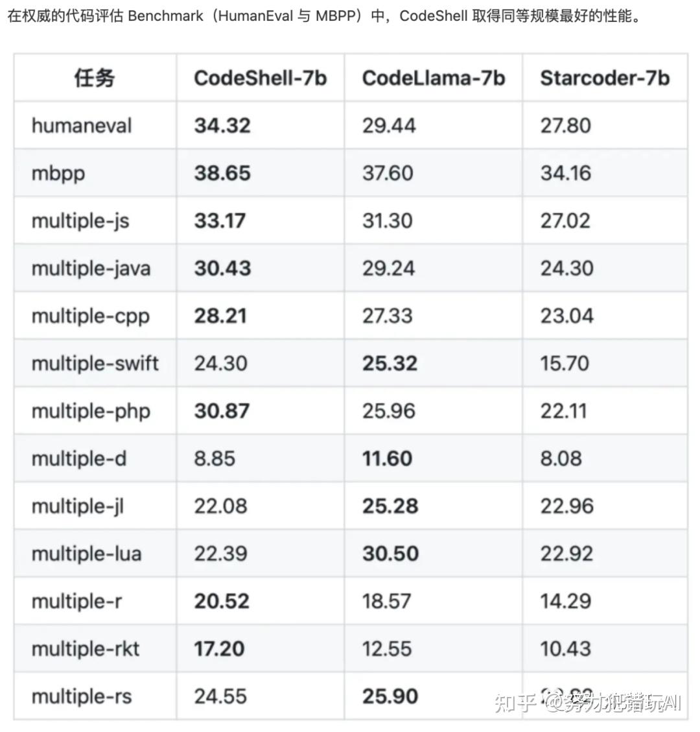Select the bold 11.60 multiple-d score
The height and width of the screenshot is (732, 700).
click(387, 458)
